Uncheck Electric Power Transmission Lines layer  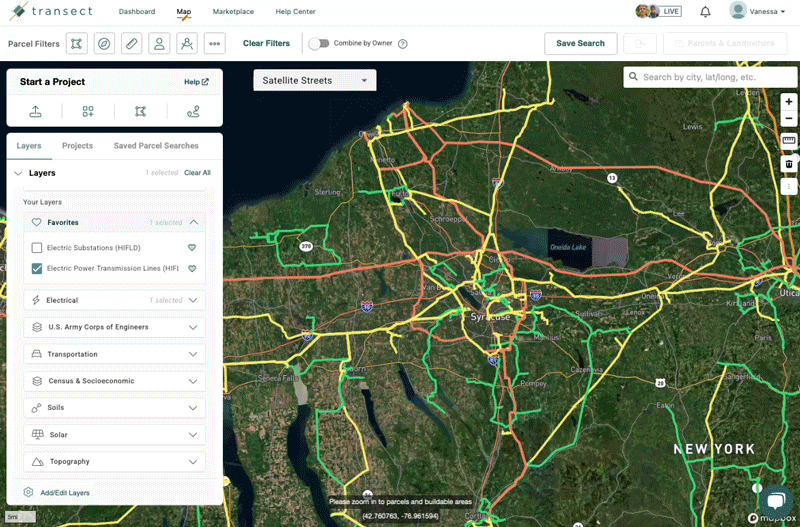(x=37, y=268)
